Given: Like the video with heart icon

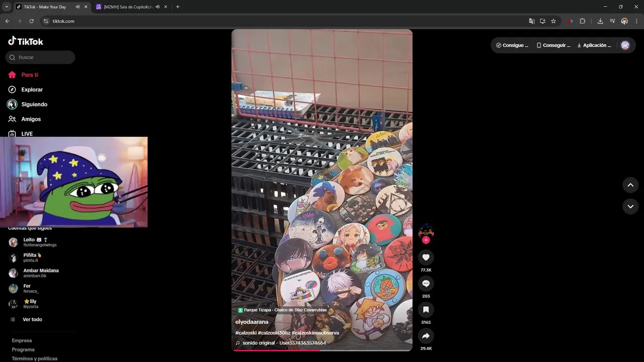Looking at the screenshot, I should 426,257.
